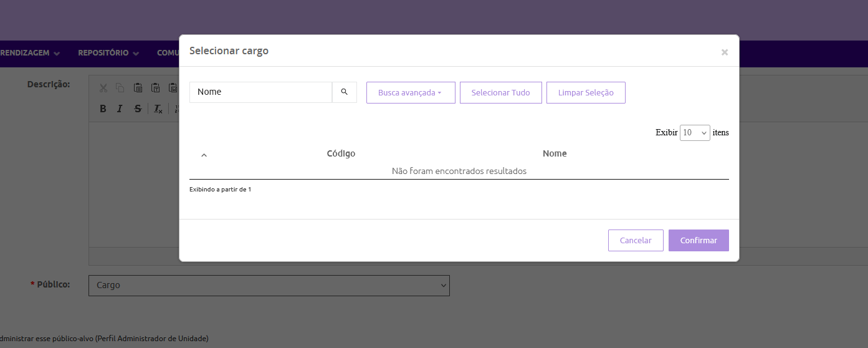
Task: Click the Cancelar button
Action: (636, 240)
